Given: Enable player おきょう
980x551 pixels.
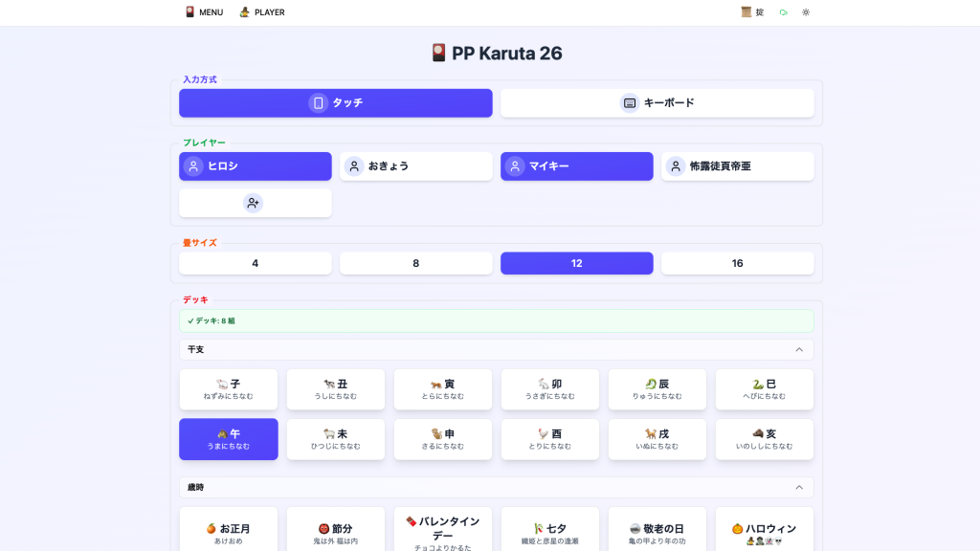Looking at the screenshot, I should click(416, 166).
